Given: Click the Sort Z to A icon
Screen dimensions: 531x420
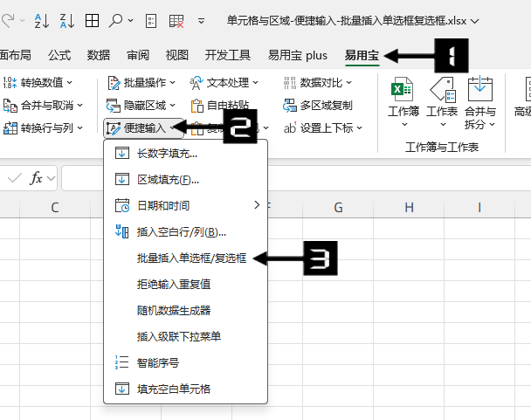Looking at the screenshot, I should [67, 21].
